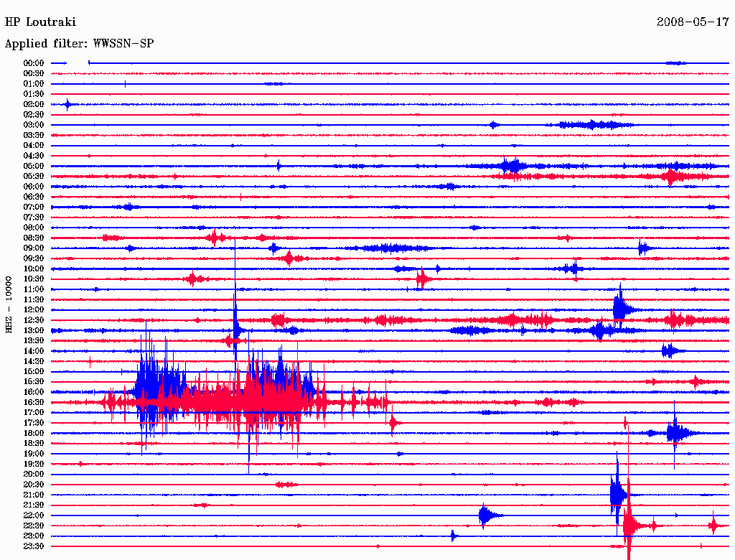735x560 pixels.
Task: Select the 12:00 time label
Action: (34, 310)
